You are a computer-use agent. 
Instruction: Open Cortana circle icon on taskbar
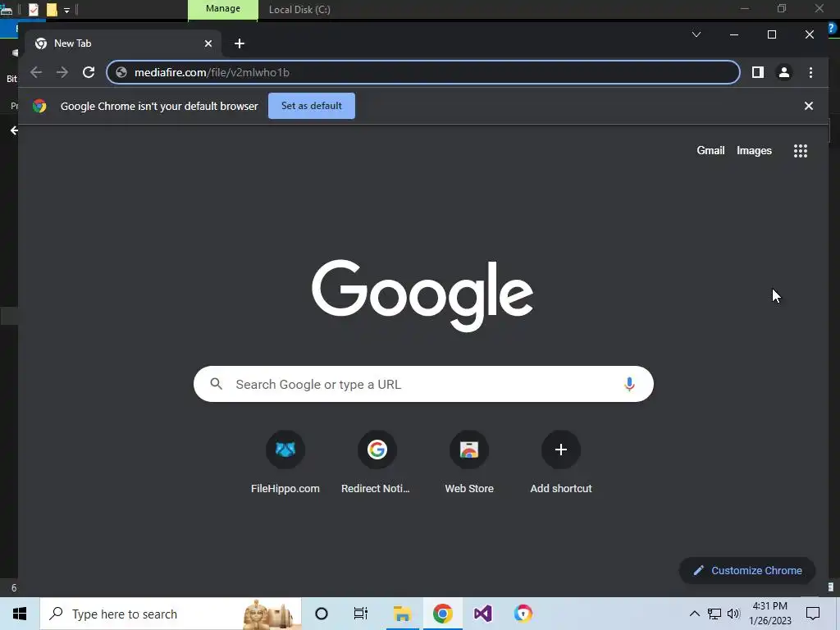pos(322,614)
